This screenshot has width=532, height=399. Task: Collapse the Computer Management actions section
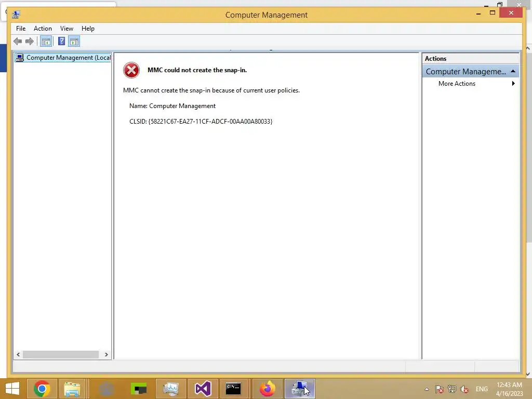pos(513,71)
